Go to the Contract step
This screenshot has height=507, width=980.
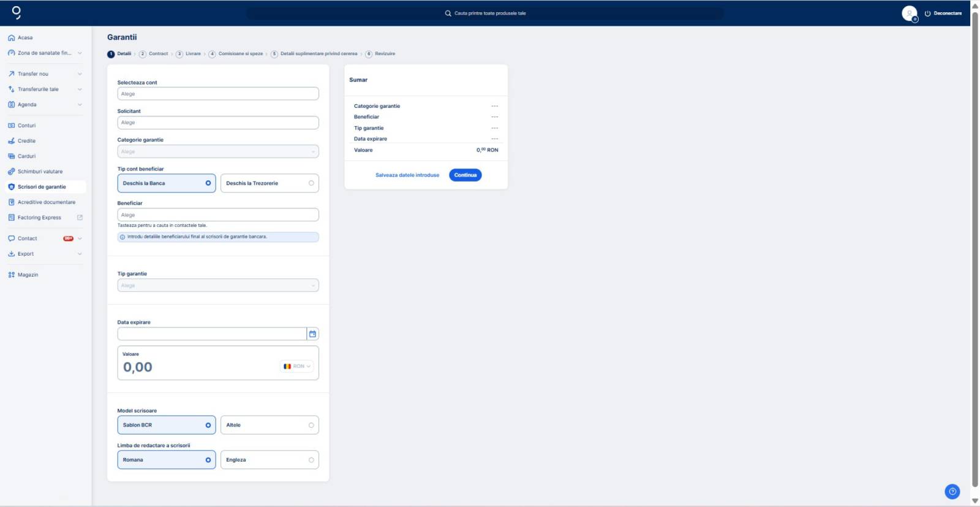click(154, 54)
